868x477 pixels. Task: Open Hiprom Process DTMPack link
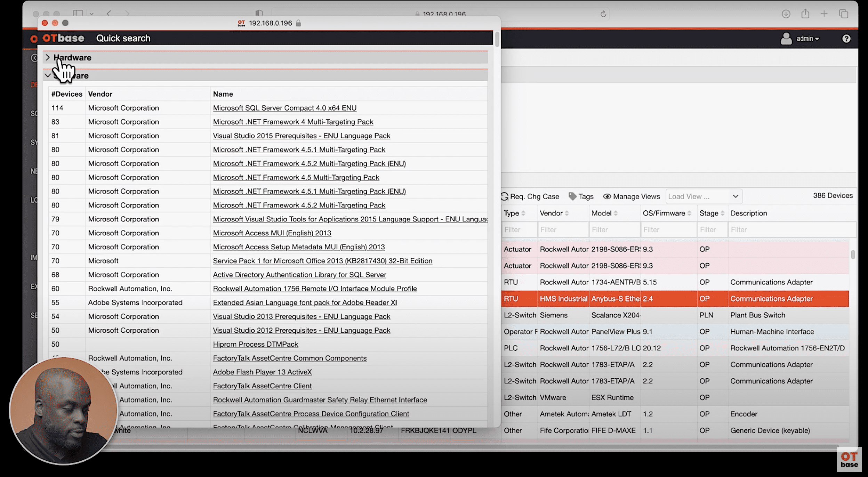[x=255, y=344]
